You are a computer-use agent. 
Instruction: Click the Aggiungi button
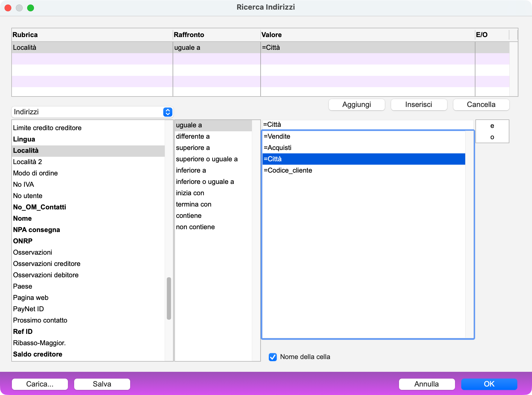tap(357, 105)
